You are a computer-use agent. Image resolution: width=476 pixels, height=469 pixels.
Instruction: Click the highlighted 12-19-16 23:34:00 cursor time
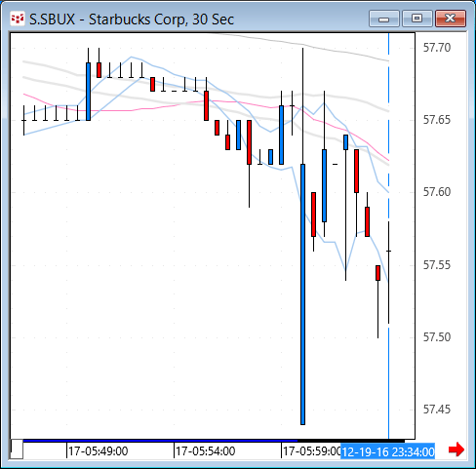tap(387, 451)
